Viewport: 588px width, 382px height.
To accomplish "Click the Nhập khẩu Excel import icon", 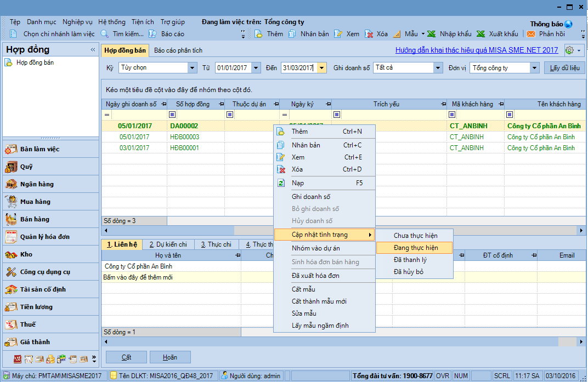I will click(432, 34).
